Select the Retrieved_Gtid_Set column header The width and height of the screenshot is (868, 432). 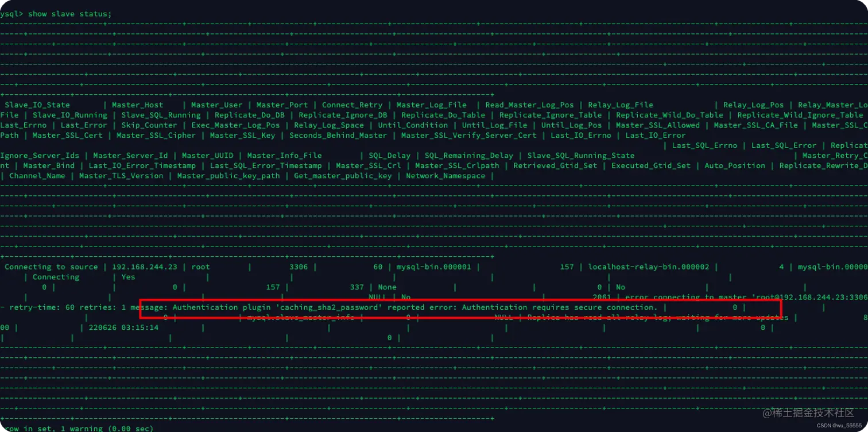pos(555,166)
